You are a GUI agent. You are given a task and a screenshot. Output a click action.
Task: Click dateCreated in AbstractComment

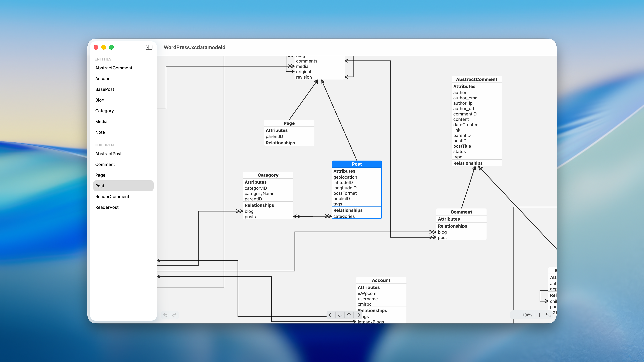[x=466, y=125]
